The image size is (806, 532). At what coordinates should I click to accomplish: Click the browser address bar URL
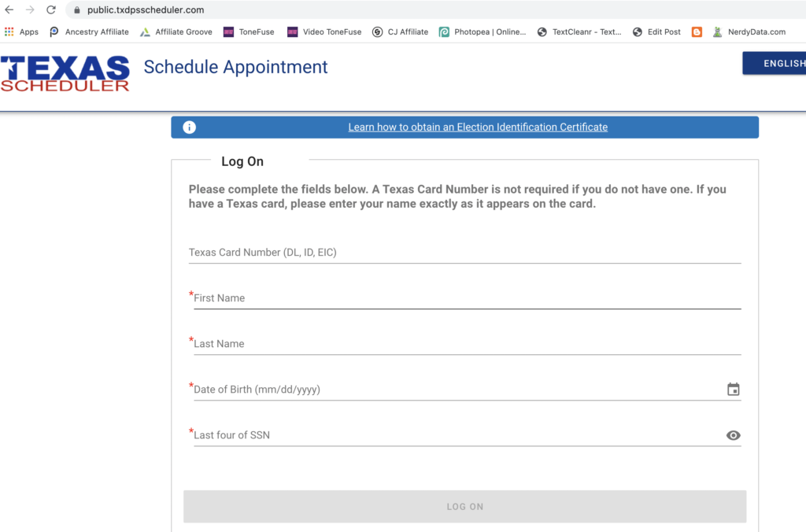coord(146,10)
